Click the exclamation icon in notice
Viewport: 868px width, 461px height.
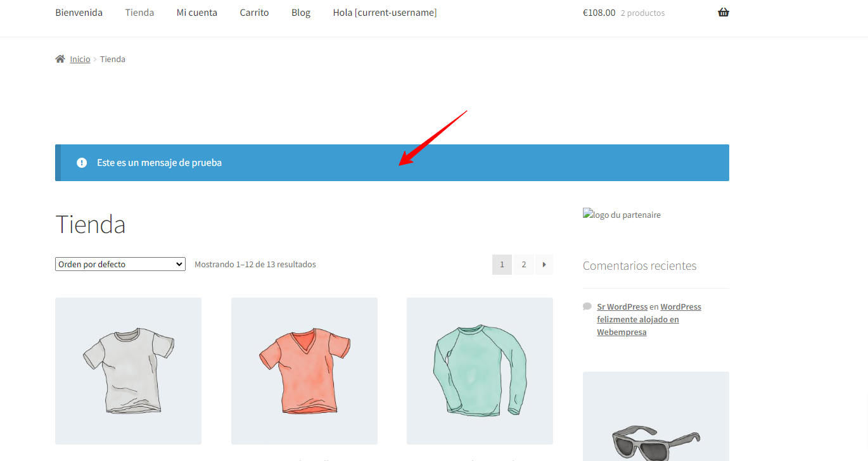(x=82, y=163)
